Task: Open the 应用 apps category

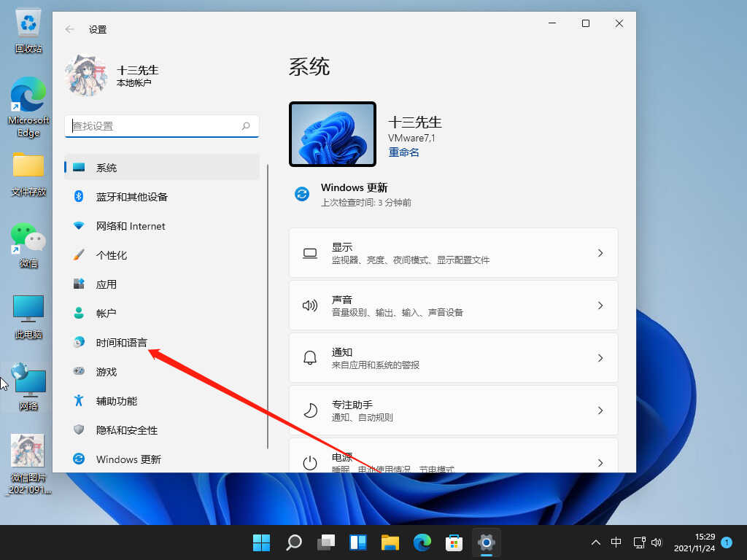Action: (x=162, y=284)
